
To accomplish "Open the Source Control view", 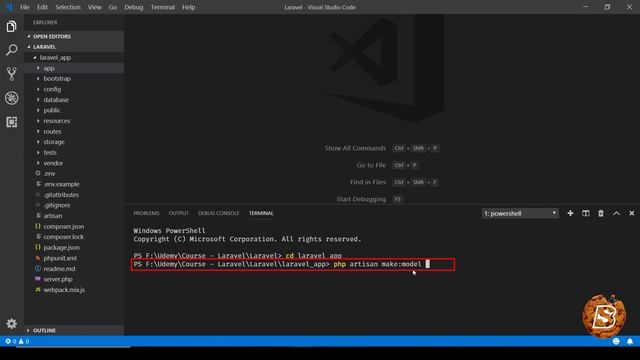I will [x=11, y=74].
